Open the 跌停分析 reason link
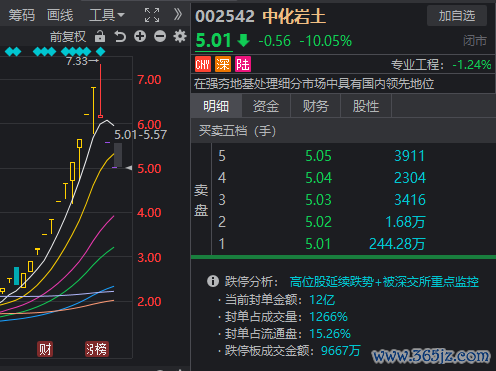This screenshot has width=496, height=371. [384, 282]
